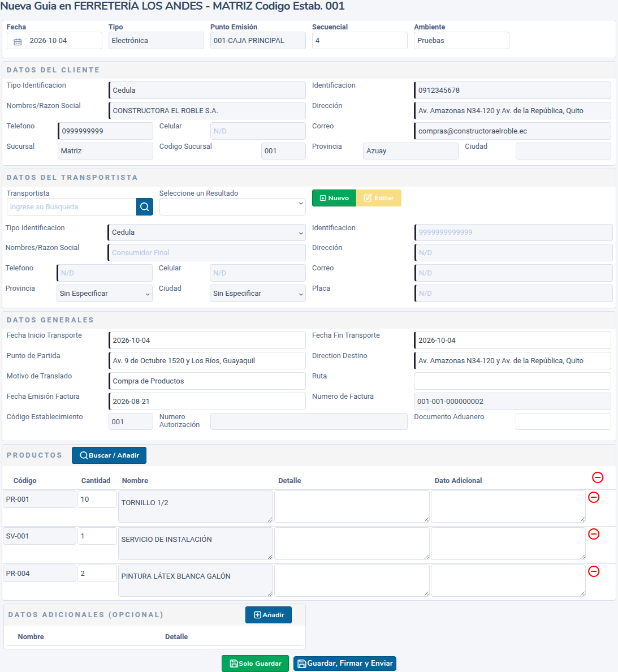Click the Documento Aduanero input field
This screenshot has width=618, height=672.
click(563, 421)
